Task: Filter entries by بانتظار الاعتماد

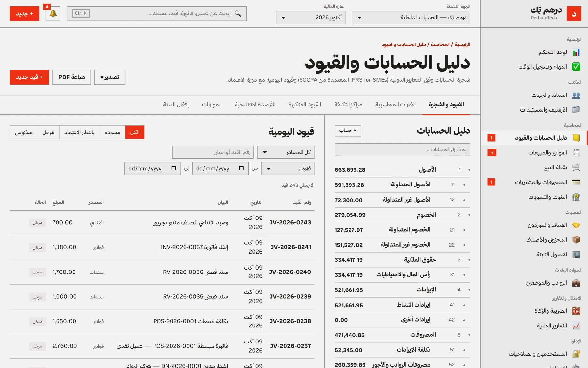Action: (x=79, y=132)
